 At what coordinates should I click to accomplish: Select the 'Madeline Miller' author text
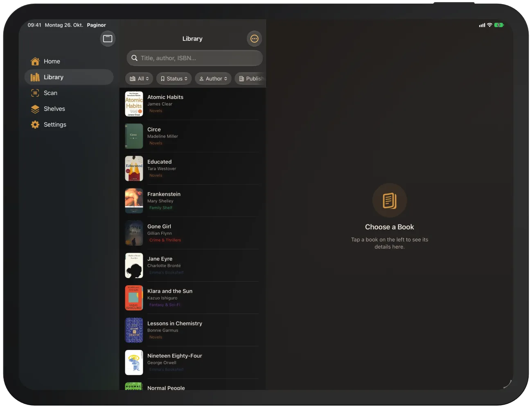tap(163, 137)
